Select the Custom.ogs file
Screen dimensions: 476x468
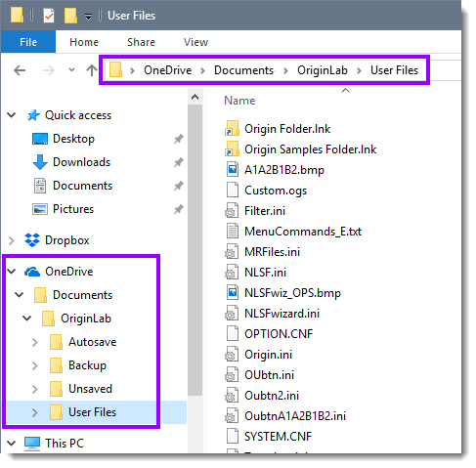[276, 191]
